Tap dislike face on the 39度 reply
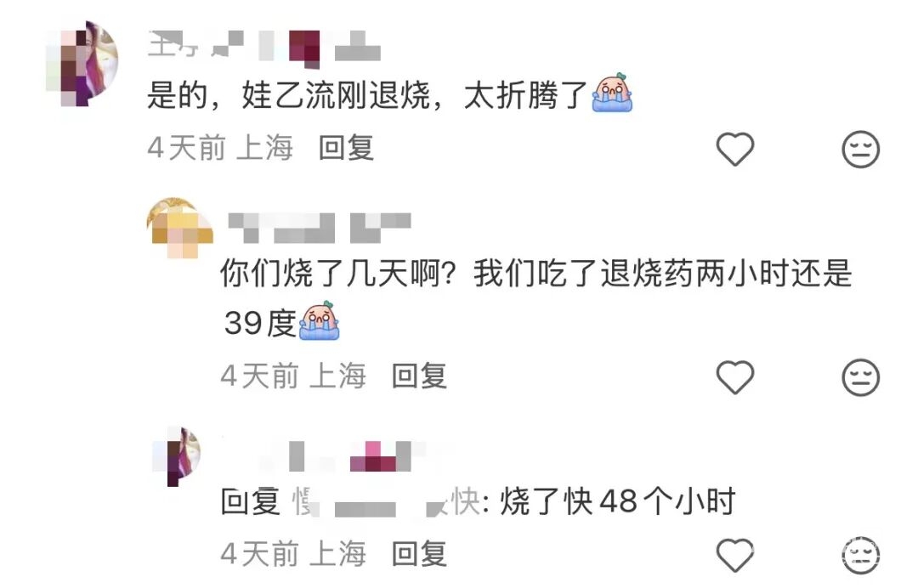The image size is (918, 588). (860, 376)
